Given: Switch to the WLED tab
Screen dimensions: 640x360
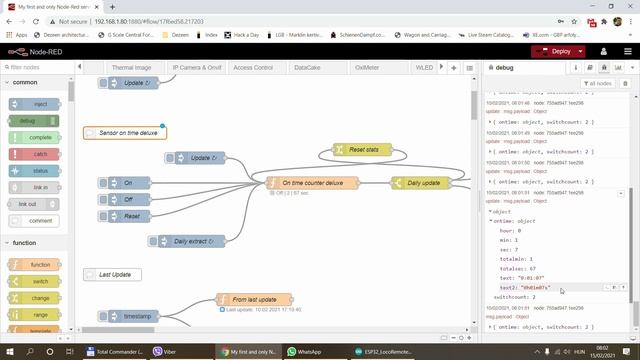Looking at the screenshot, I should (424, 68).
